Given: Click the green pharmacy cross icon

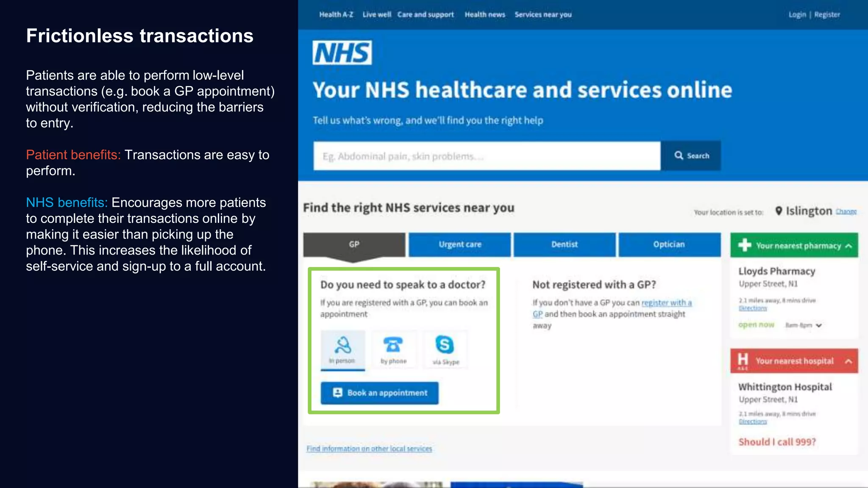Looking at the screenshot, I should click(745, 245).
